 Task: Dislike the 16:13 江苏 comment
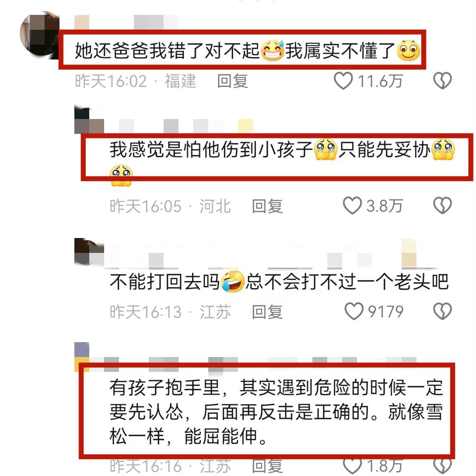(x=442, y=311)
